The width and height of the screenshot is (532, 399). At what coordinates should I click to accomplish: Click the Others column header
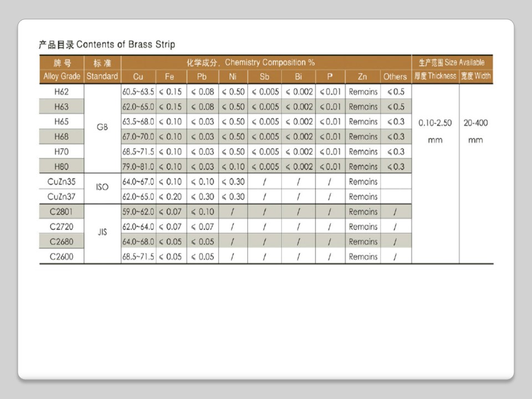click(395, 76)
